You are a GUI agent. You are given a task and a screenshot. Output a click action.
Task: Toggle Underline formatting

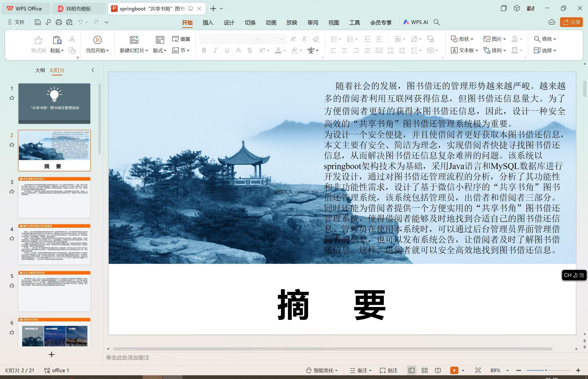[x=227, y=50]
